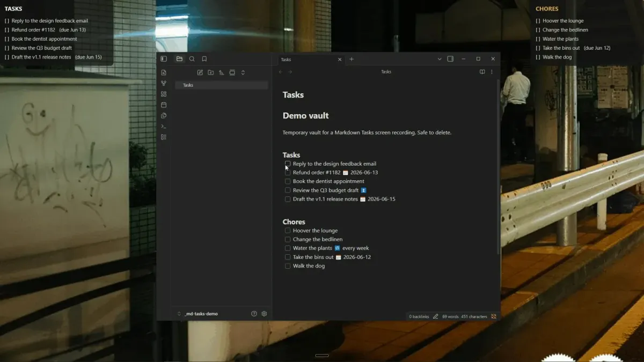Check off Refund order #1182
This screenshot has height=362, width=644.
coord(288,173)
